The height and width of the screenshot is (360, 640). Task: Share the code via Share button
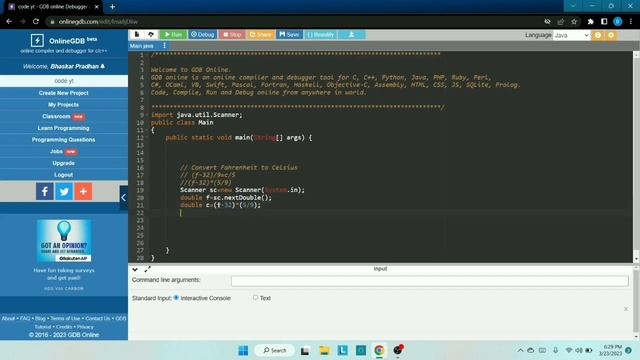click(x=260, y=35)
